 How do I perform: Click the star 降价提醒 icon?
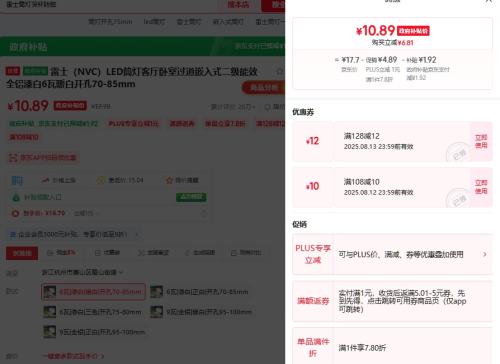pyautogui.click(x=169, y=180)
